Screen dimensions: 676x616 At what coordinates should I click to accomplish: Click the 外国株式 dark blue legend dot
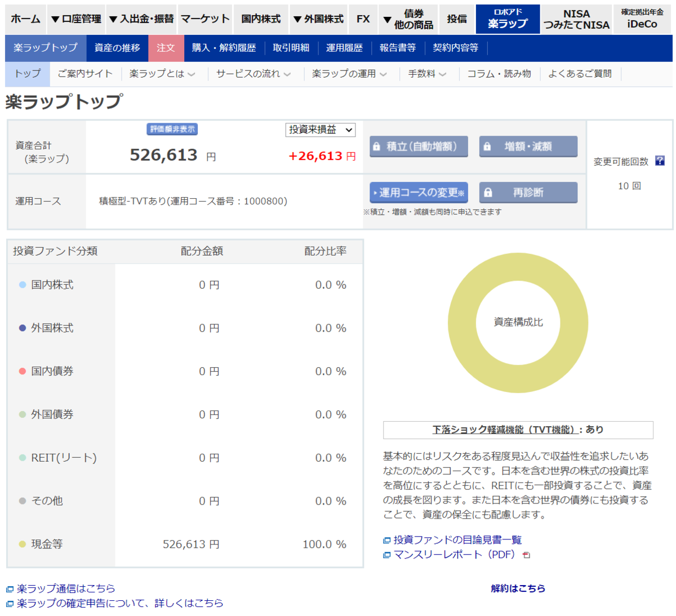pyautogui.click(x=23, y=328)
